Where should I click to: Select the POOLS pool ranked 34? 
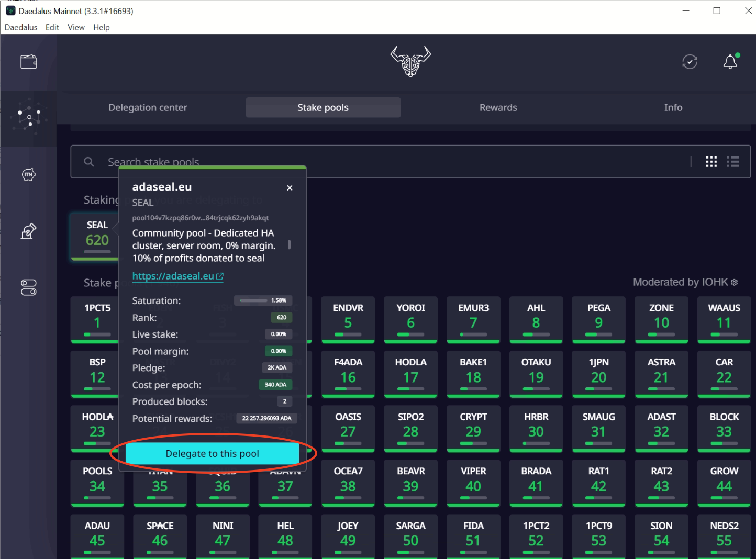[x=97, y=483]
